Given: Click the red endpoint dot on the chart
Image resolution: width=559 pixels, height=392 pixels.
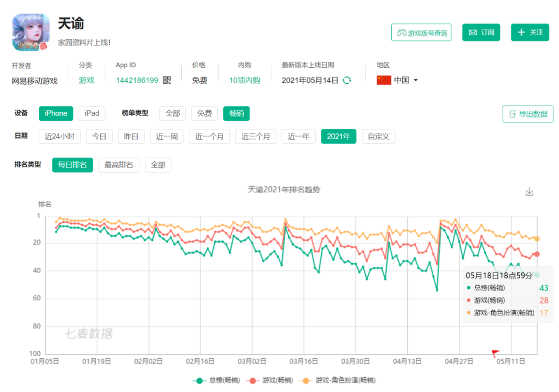Looking at the screenshot, I should [x=537, y=254].
